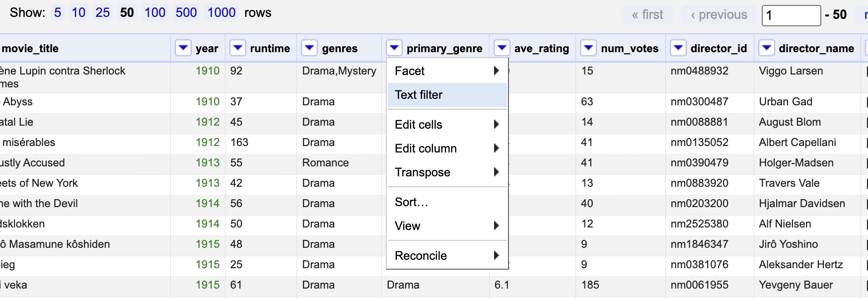Expand the Facet submenu
868x299 pixels.
(x=447, y=71)
